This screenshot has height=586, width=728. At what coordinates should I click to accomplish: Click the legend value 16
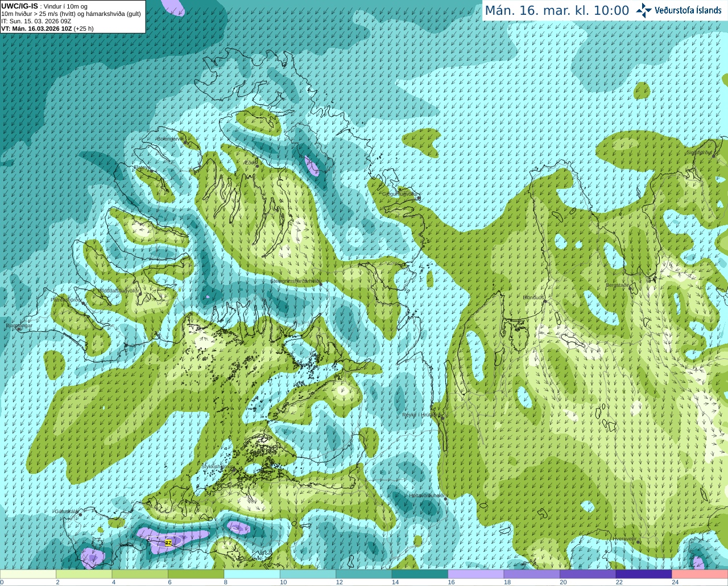pos(451,582)
